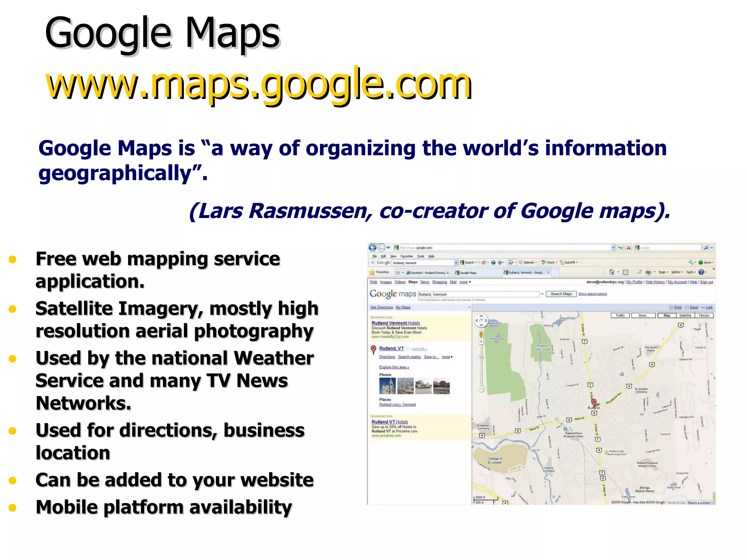The width and height of the screenshot is (747, 560).
Task: Open the Google Toolbar search box dropdown
Action: [456, 262]
